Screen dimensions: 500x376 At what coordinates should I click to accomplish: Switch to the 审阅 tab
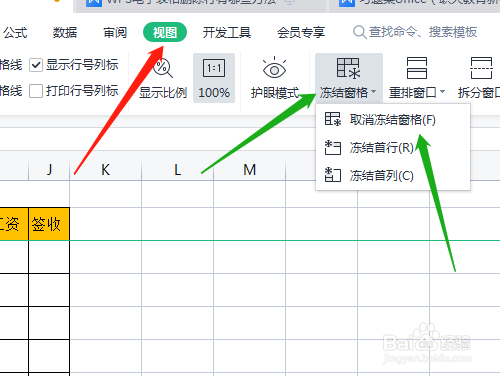(115, 33)
